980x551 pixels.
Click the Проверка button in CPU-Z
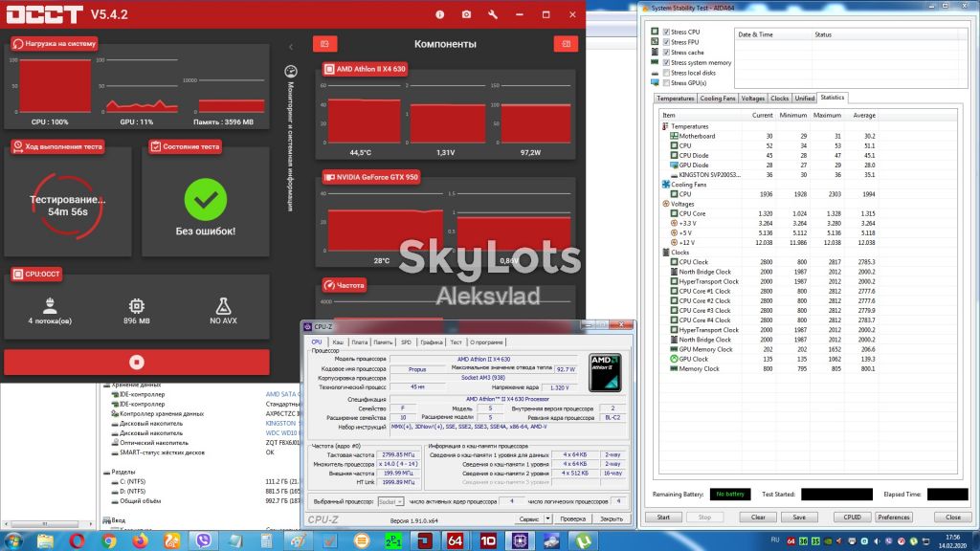572,518
